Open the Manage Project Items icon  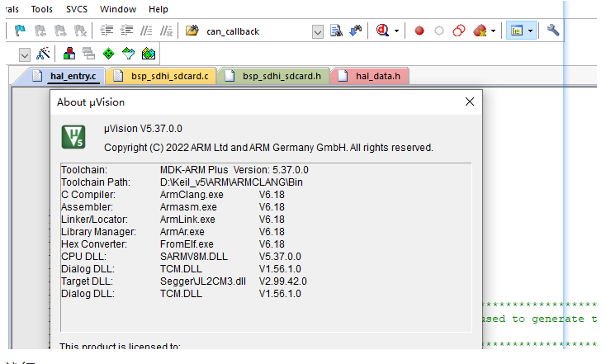(69, 54)
